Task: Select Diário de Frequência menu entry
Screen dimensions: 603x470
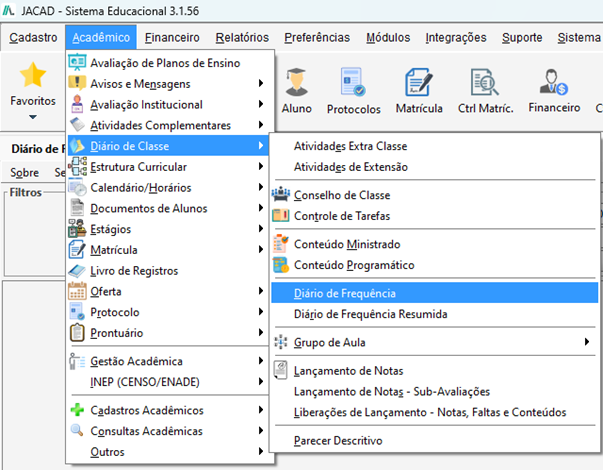Action: (435, 293)
